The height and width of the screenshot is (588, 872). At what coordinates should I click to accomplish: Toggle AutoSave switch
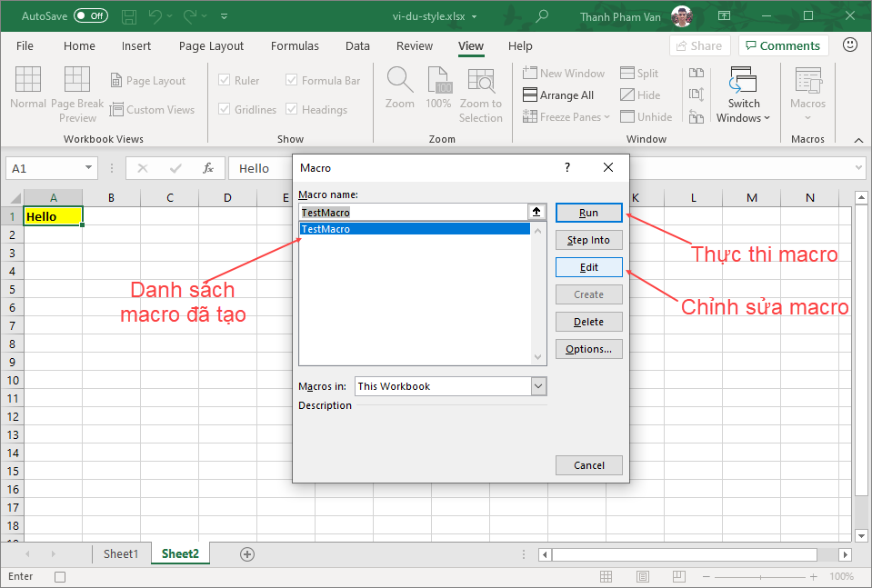coord(91,15)
